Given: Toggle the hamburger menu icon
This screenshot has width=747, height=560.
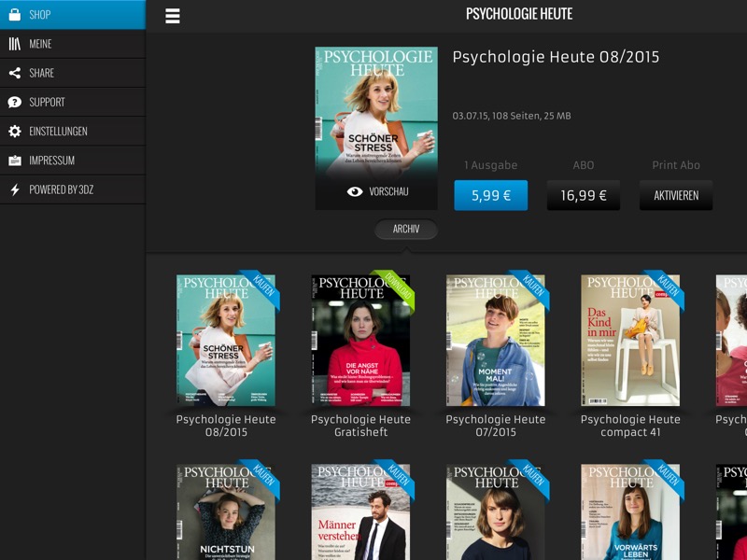Looking at the screenshot, I should point(173,16).
